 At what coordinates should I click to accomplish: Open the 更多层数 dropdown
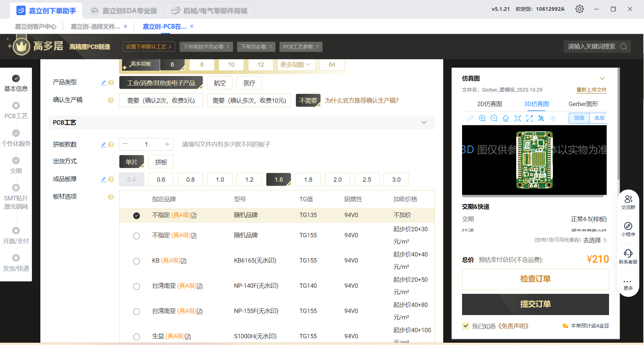(296, 64)
